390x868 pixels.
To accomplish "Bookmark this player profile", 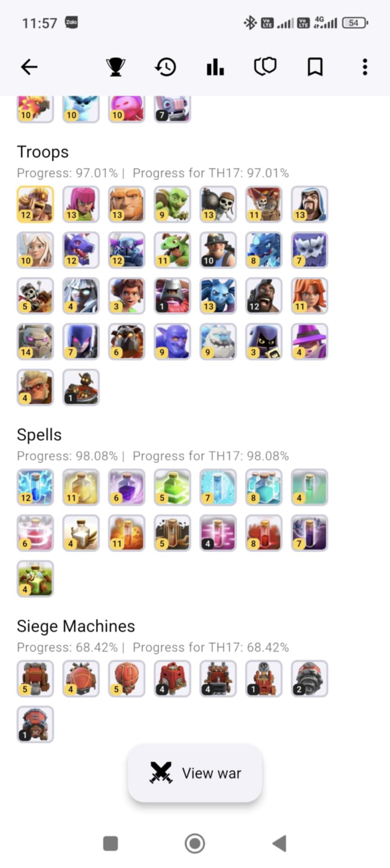I will pos(315,67).
